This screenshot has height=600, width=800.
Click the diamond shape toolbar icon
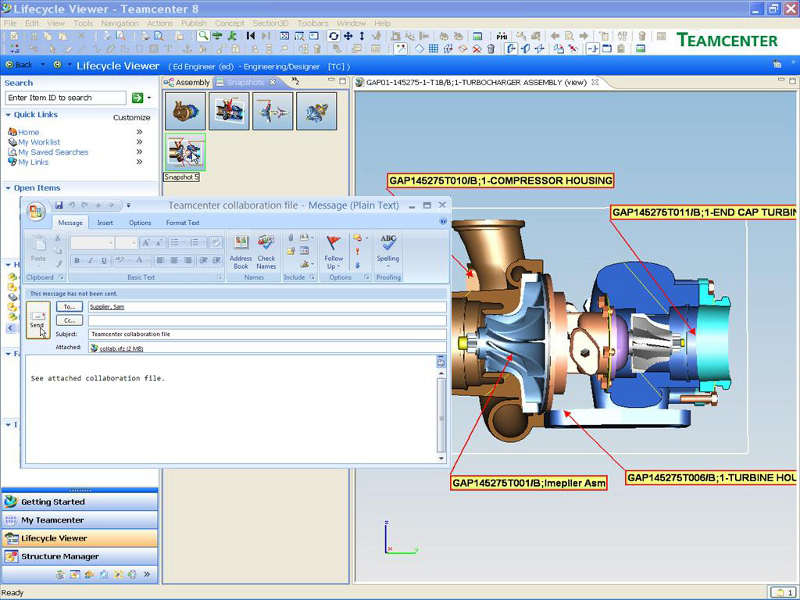419,49
